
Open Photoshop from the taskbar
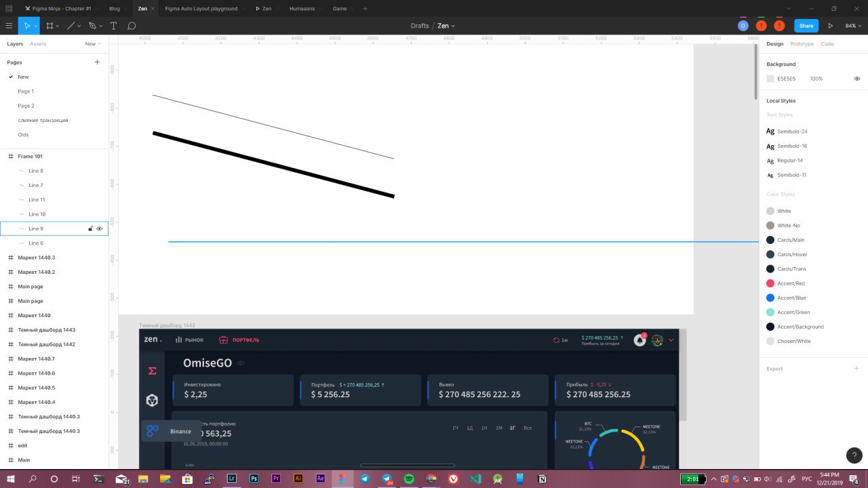pos(254,479)
